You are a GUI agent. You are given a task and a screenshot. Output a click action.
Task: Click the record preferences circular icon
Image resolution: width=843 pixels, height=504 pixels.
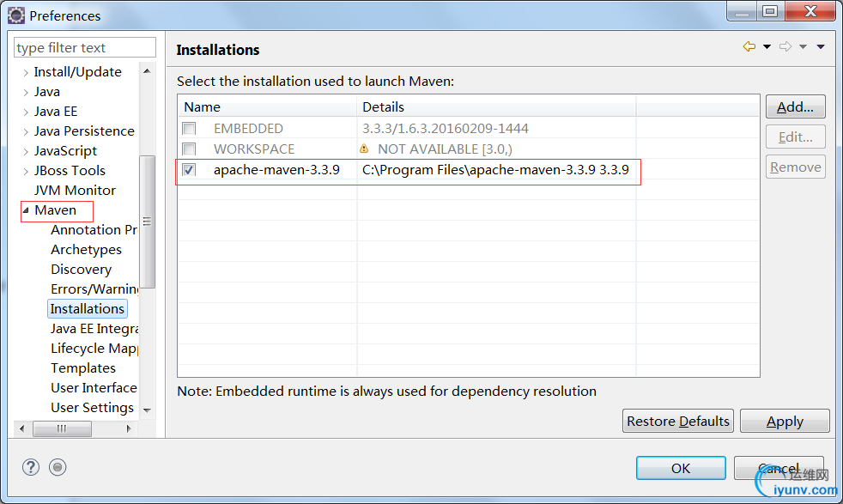(58, 467)
